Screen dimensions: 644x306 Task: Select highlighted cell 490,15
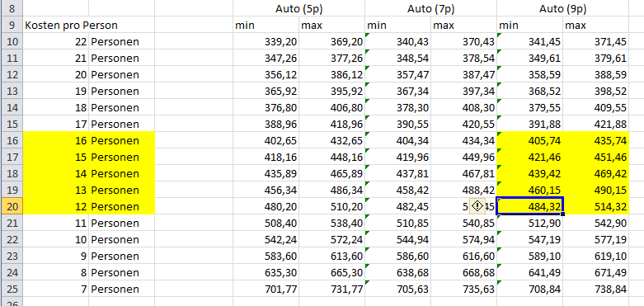tap(595, 190)
